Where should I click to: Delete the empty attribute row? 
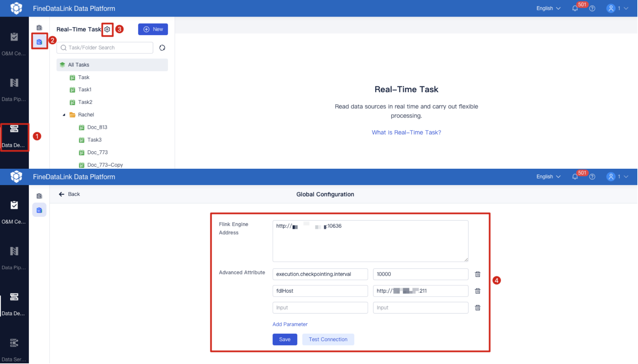(478, 308)
